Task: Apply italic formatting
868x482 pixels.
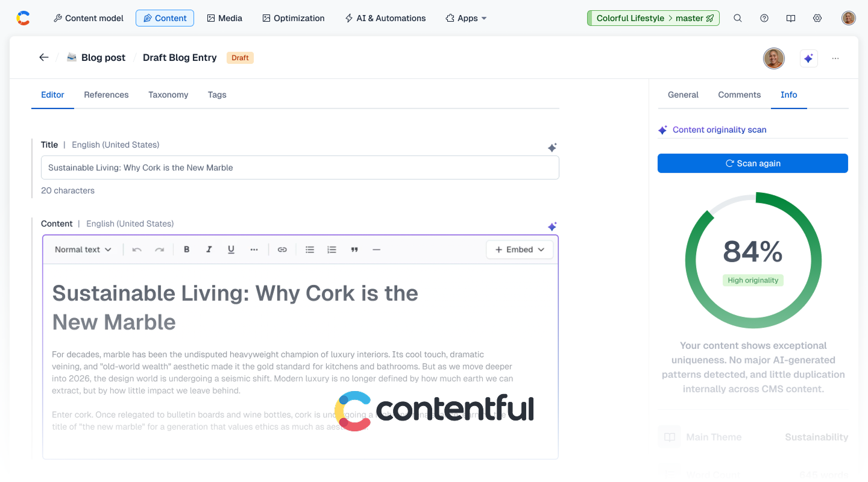Action: pyautogui.click(x=209, y=249)
